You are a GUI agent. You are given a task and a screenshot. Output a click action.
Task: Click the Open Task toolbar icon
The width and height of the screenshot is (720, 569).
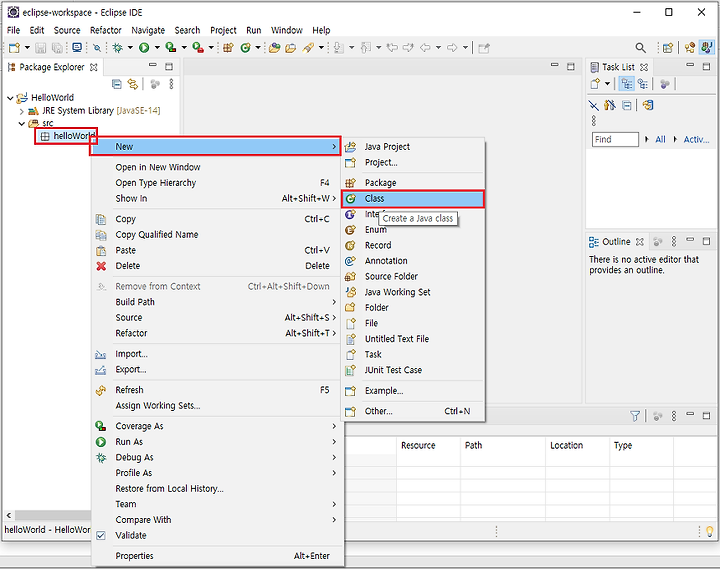[291, 48]
